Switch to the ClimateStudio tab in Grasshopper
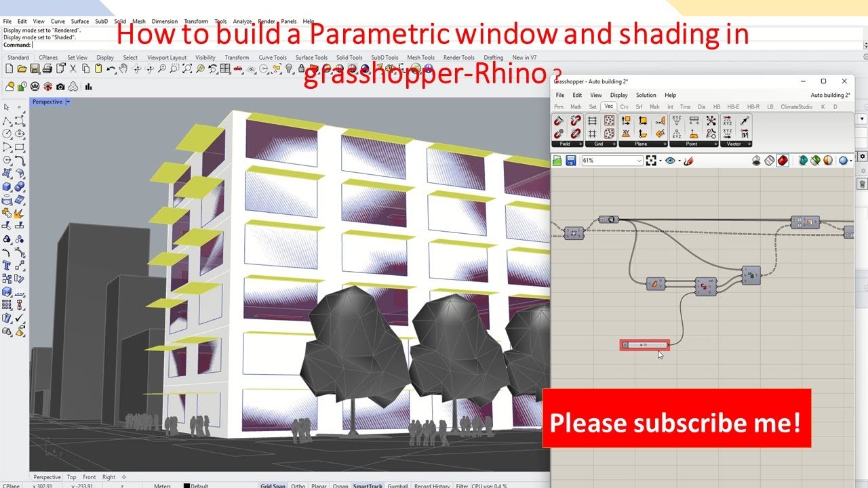 point(796,106)
